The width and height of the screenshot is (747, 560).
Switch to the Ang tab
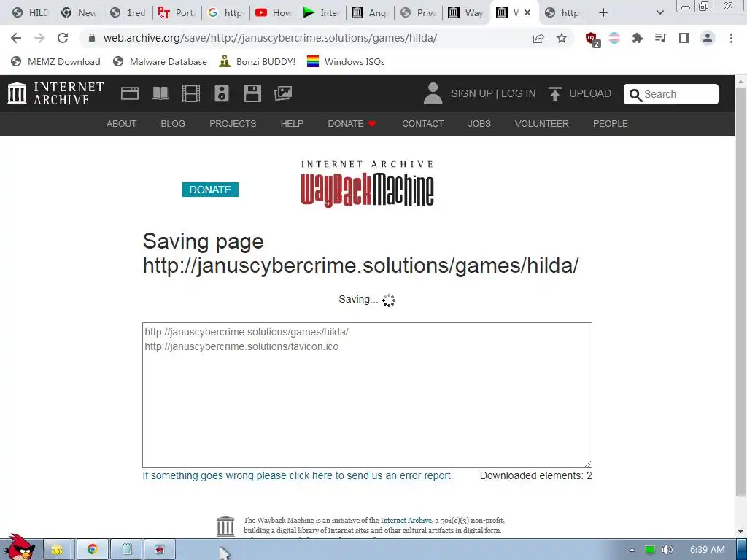tap(371, 13)
